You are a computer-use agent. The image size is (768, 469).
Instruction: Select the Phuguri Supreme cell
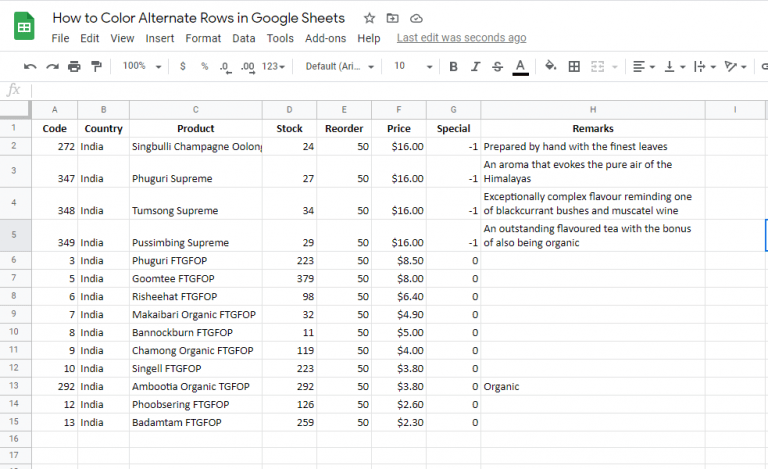[x=195, y=171]
